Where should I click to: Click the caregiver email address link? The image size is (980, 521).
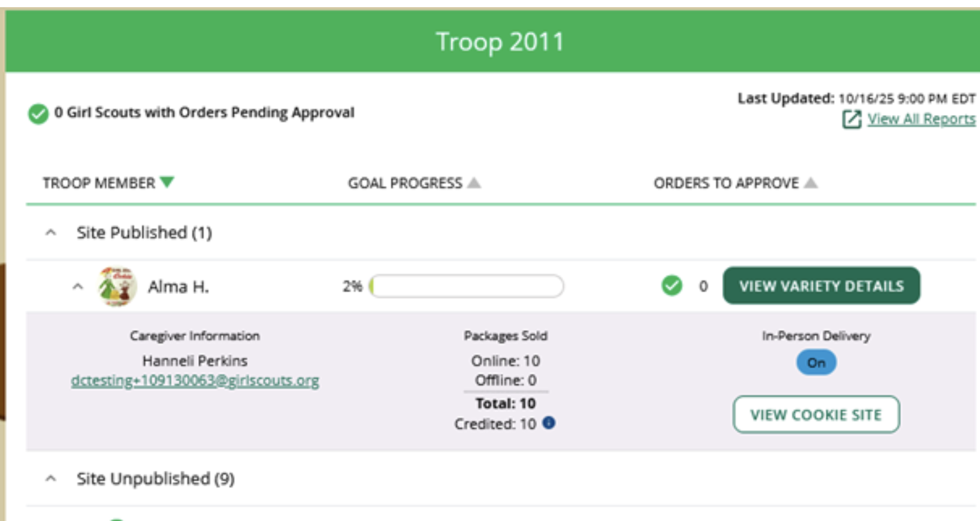click(x=195, y=381)
